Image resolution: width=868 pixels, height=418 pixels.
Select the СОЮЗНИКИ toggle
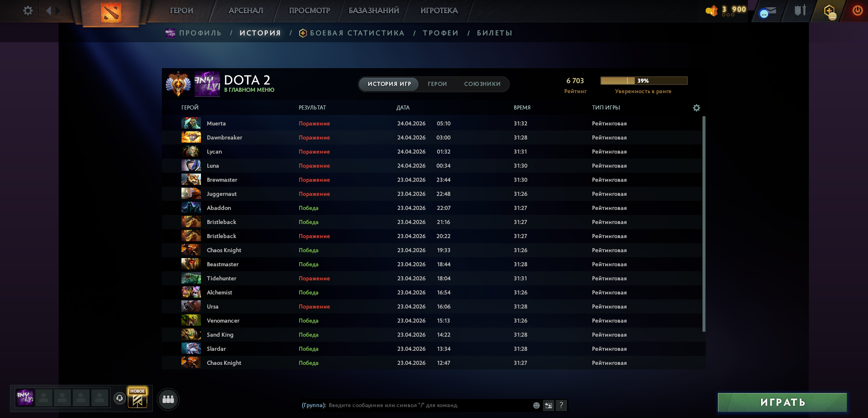pos(482,84)
